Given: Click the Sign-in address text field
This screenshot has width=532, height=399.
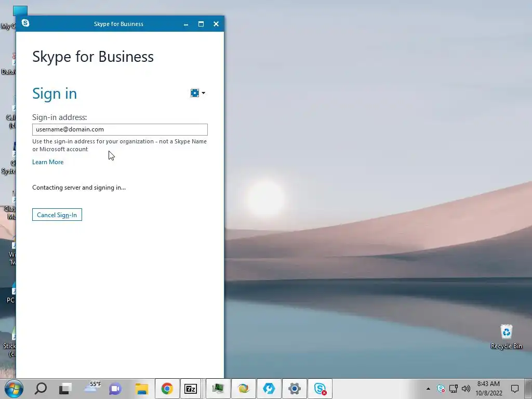Looking at the screenshot, I should point(120,129).
